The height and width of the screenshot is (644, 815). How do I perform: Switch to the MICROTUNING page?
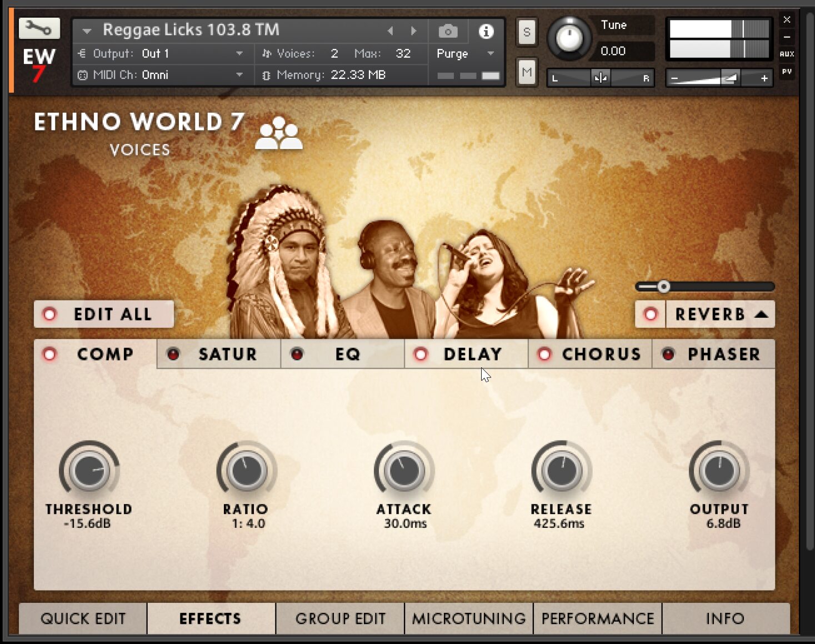pyautogui.click(x=469, y=618)
